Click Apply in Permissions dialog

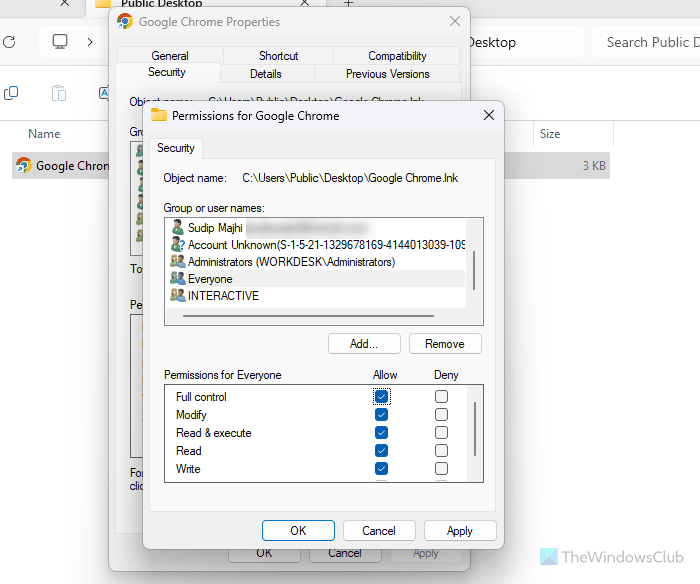[x=460, y=530]
